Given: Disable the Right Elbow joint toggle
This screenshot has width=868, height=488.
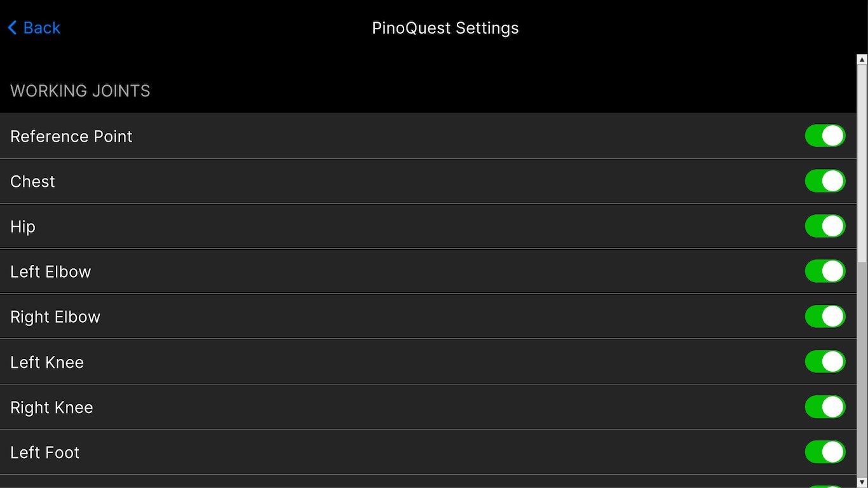Looking at the screenshot, I should [825, 316].
